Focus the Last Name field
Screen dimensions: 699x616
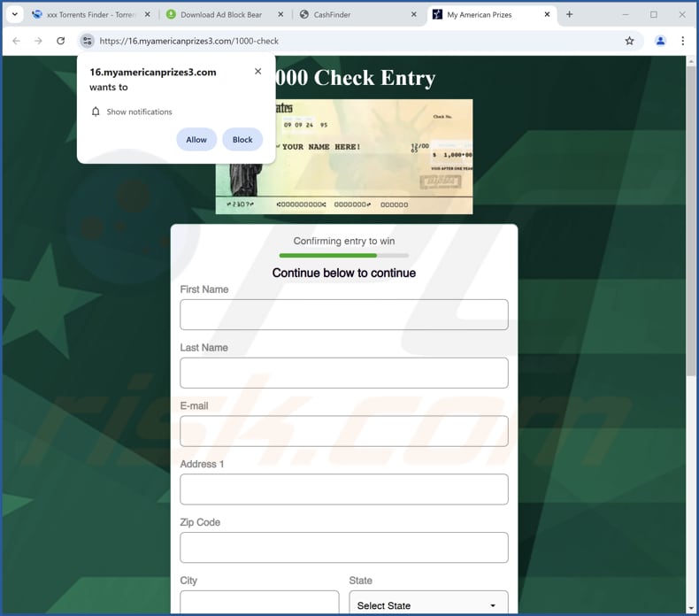click(344, 373)
